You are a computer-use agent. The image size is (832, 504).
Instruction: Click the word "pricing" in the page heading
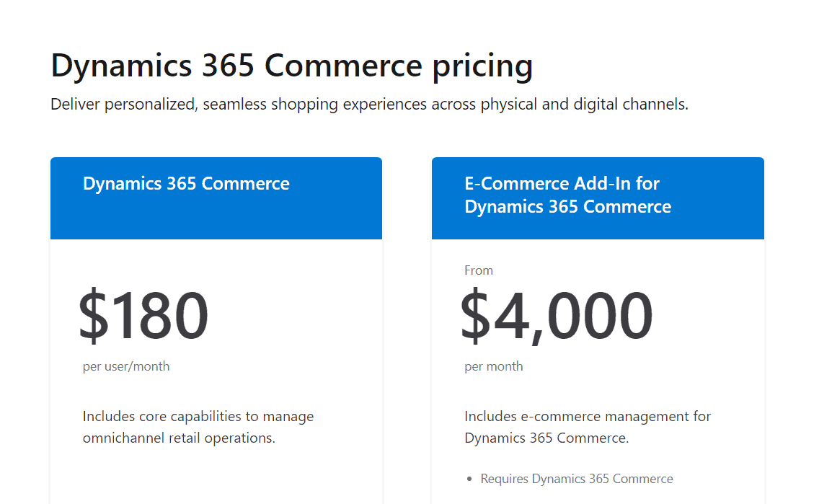pos(482,66)
